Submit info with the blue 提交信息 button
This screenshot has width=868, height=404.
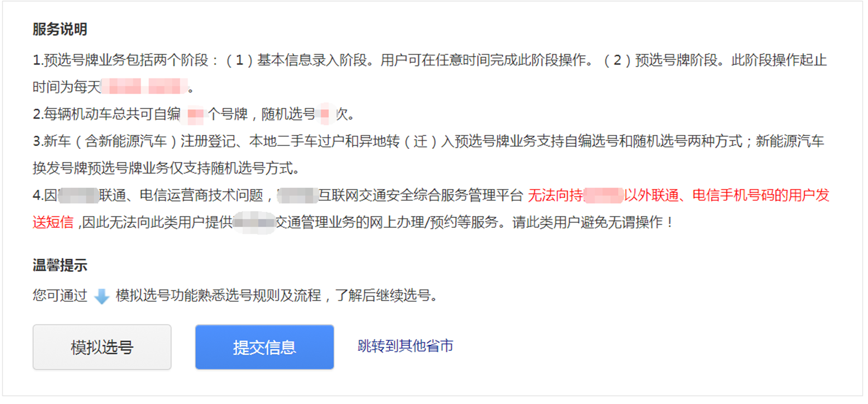265,347
